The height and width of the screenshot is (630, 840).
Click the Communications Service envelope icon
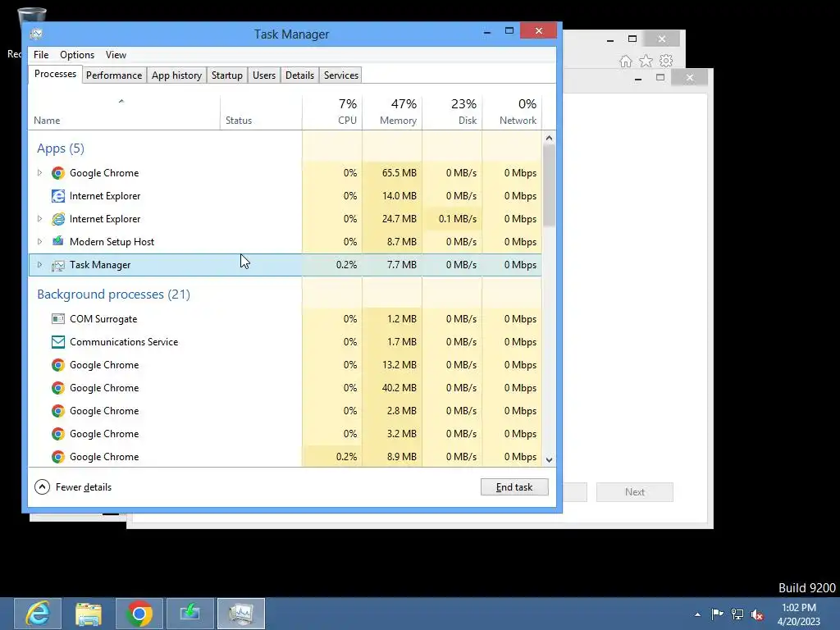pos(58,342)
